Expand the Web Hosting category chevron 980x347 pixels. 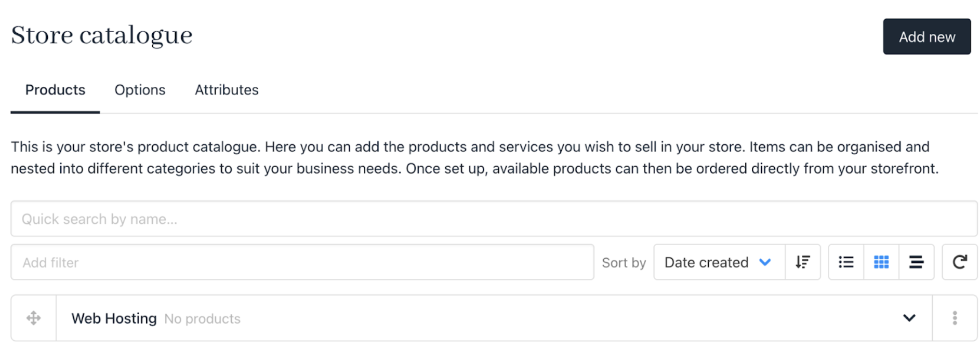(909, 318)
